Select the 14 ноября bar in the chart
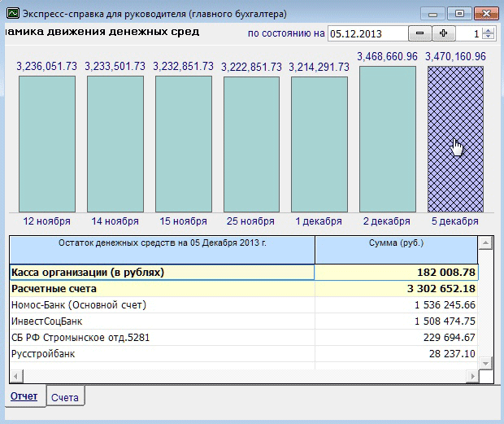This screenshot has width=504, height=424. click(x=115, y=144)
